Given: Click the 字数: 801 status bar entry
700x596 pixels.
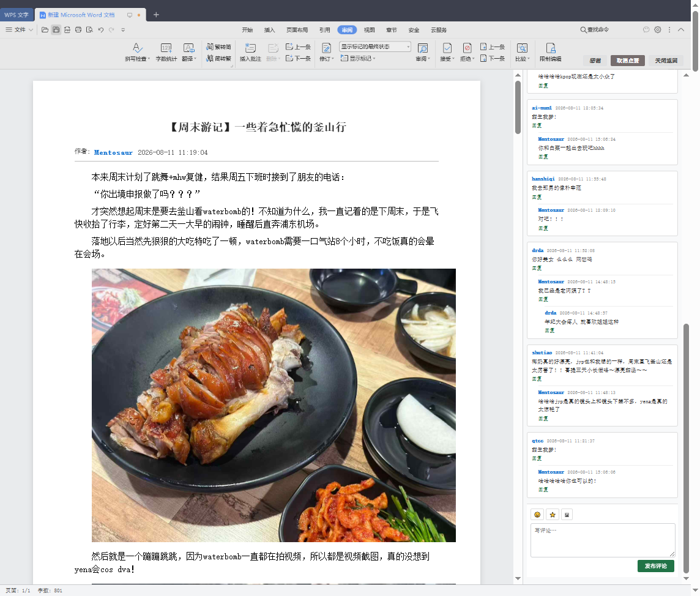Looking at the screenshot, I should point(50,590).
